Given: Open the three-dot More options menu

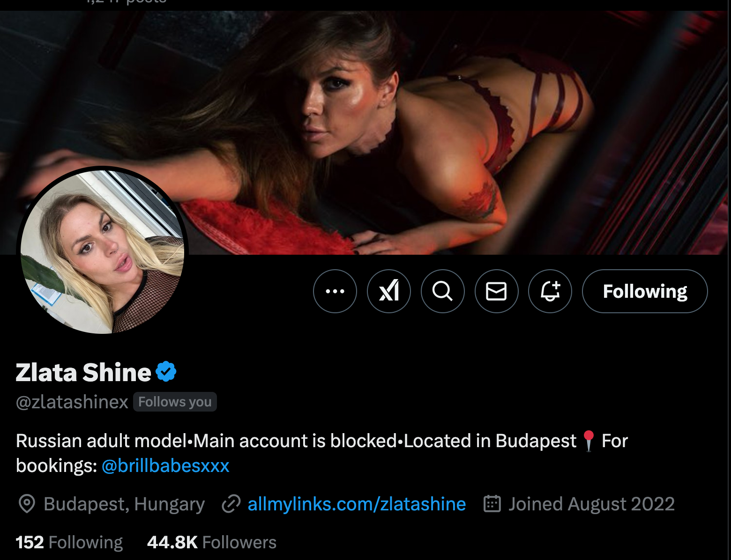Looking at the screenshot, I should pos(335,291).
